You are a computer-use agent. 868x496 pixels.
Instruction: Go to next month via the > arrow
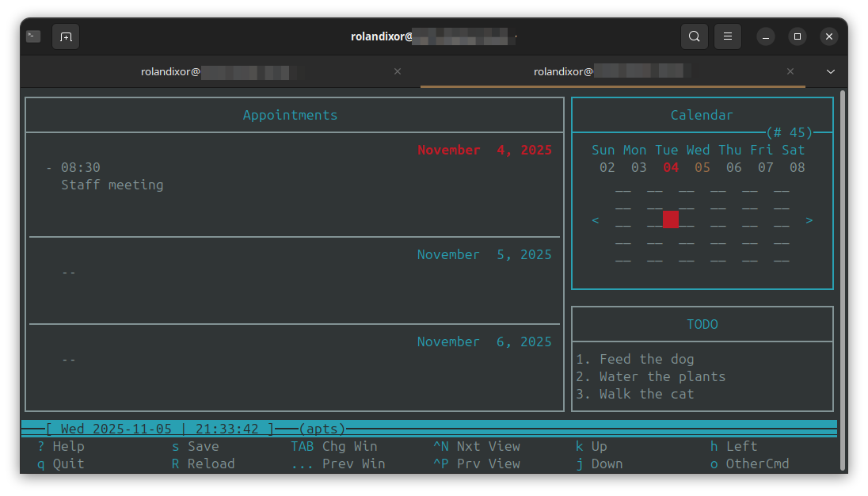click(809, 219)
